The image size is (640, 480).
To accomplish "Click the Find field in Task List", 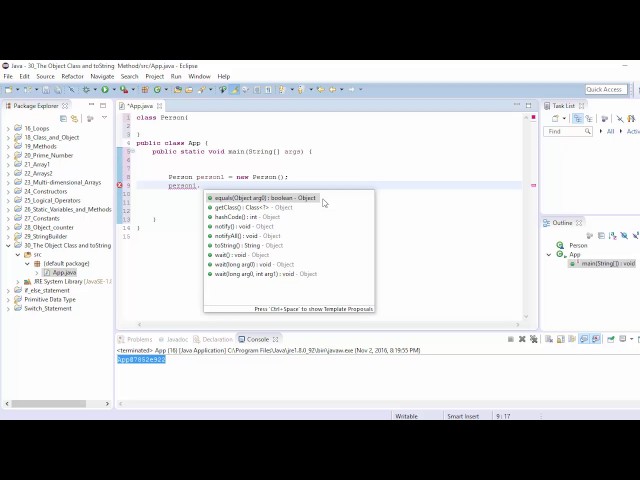I will pyautogui.click(x=568, y=131).
